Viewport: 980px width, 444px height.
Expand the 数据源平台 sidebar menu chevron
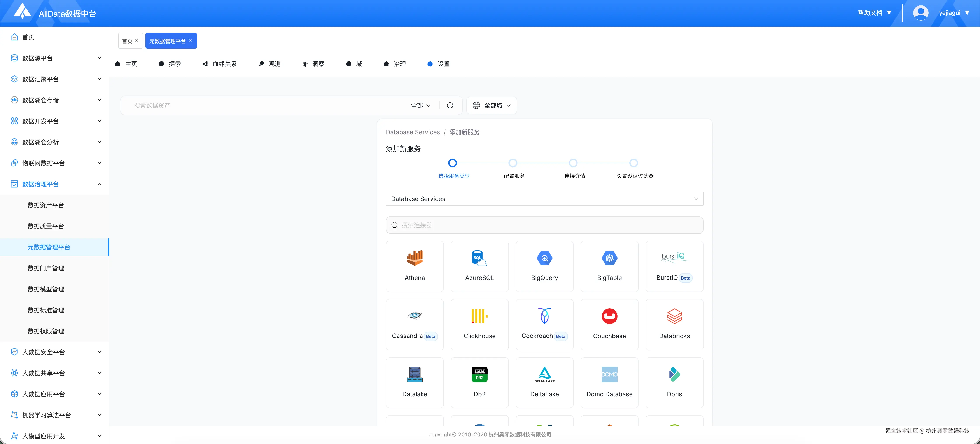[99, 58]
